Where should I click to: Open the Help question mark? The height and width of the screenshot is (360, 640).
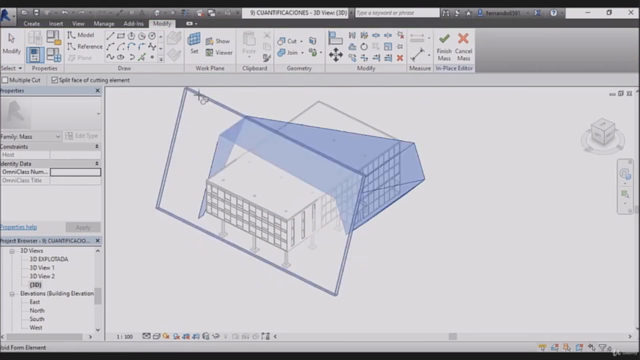tap(553, 13)
